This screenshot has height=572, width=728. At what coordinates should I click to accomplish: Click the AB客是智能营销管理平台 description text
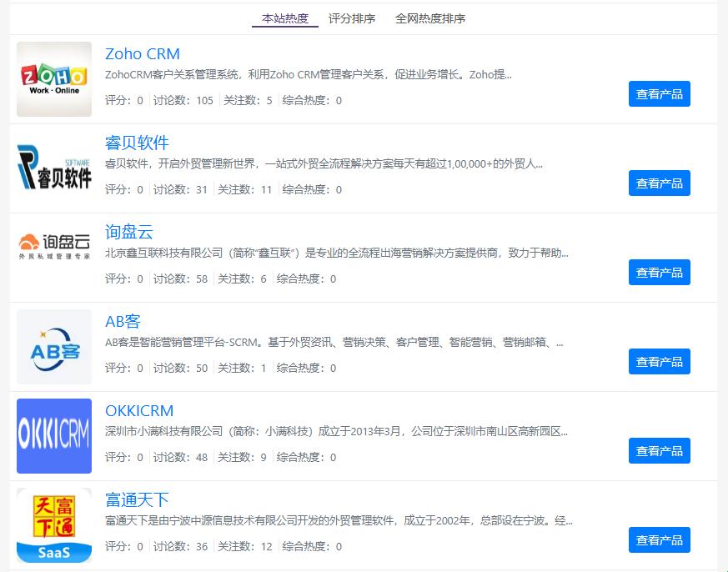coord(334,342)
